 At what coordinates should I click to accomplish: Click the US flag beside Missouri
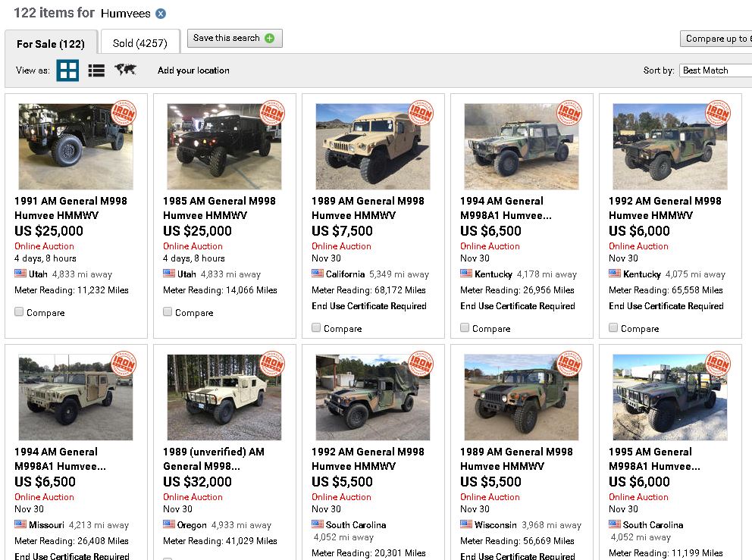(20, 524)
